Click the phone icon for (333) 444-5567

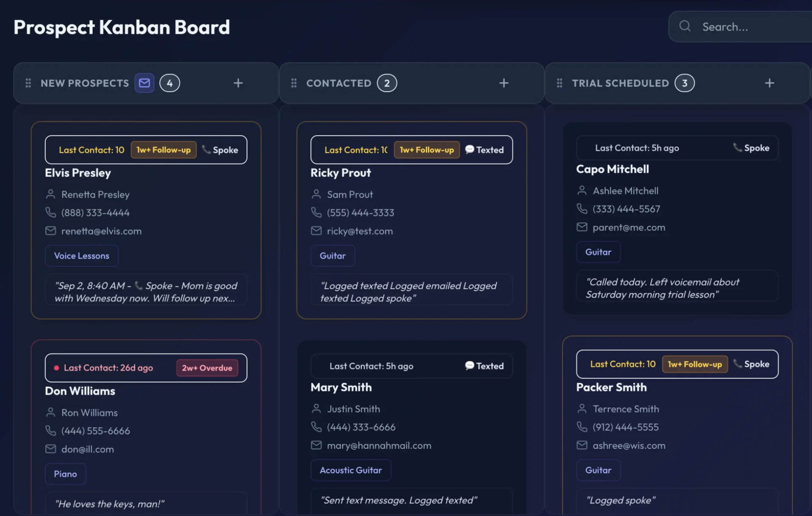(x=582, y=209)
